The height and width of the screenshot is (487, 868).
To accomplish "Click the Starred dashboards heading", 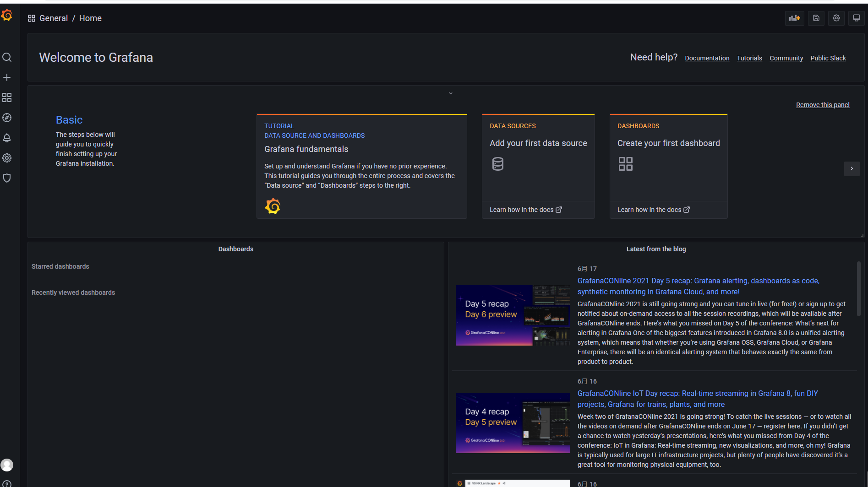I will click(60, 266).
